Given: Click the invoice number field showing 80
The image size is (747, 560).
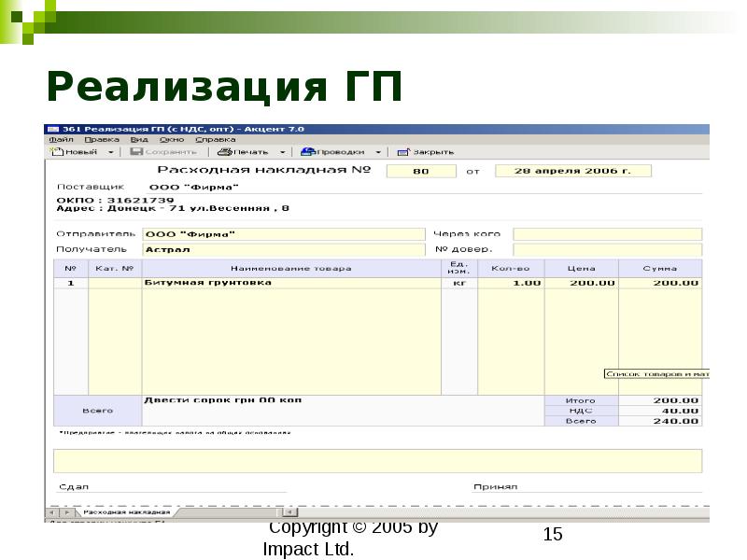Looking at the screenshot, I should pyautogui.click(x=421, y=171).
